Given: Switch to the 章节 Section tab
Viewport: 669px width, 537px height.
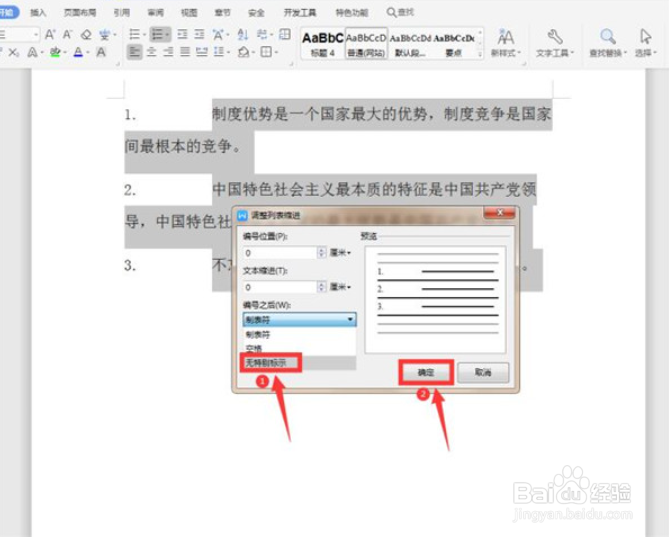Looking at the screenshot, I should click(x=222, y=12).
